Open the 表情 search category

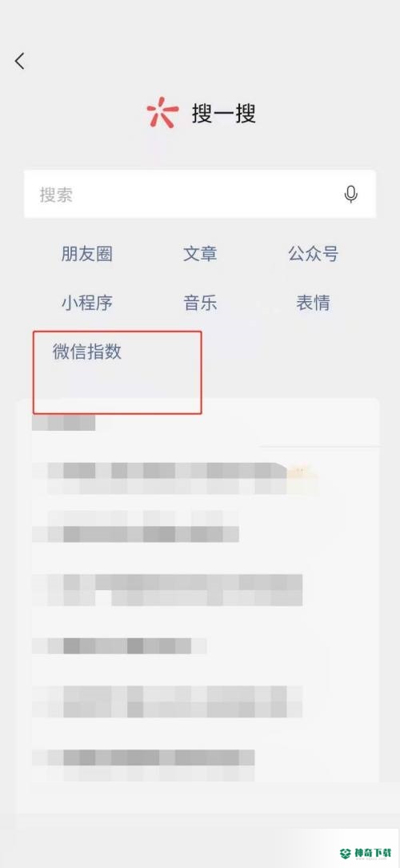coord(313,303)
